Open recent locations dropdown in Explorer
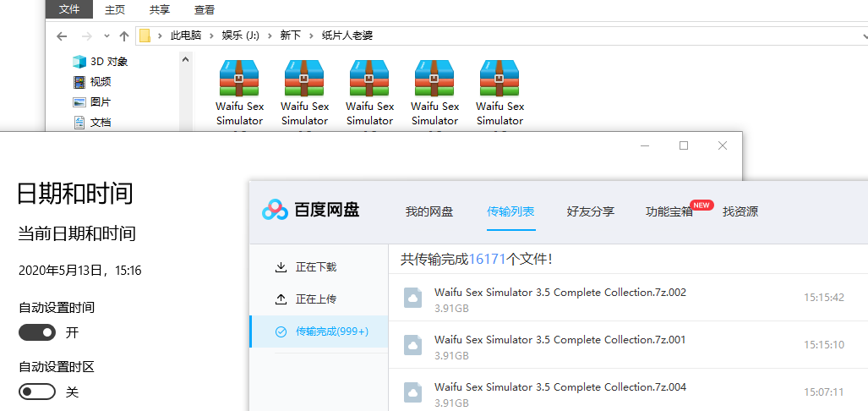This screenshot has height=411, width=868. click(106, 36)
